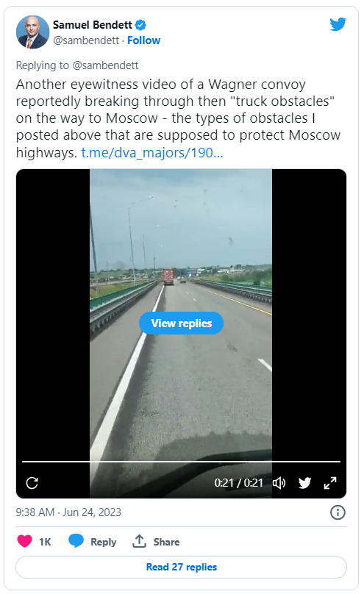The height and width of the screenshot is (594, 364).
Task: Open the tweet on Twitter via the player bird icon
Action: 304,482
